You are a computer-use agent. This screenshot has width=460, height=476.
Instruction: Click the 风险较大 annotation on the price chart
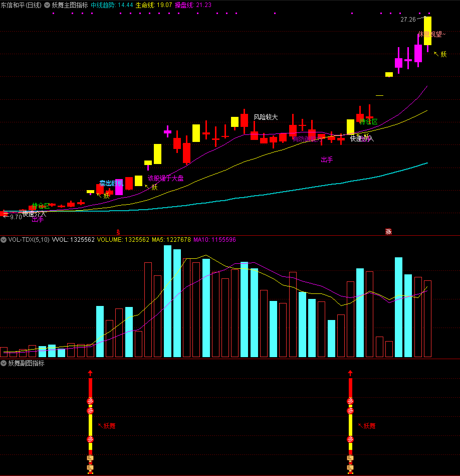pyautogui.click(x=266, y=117)
